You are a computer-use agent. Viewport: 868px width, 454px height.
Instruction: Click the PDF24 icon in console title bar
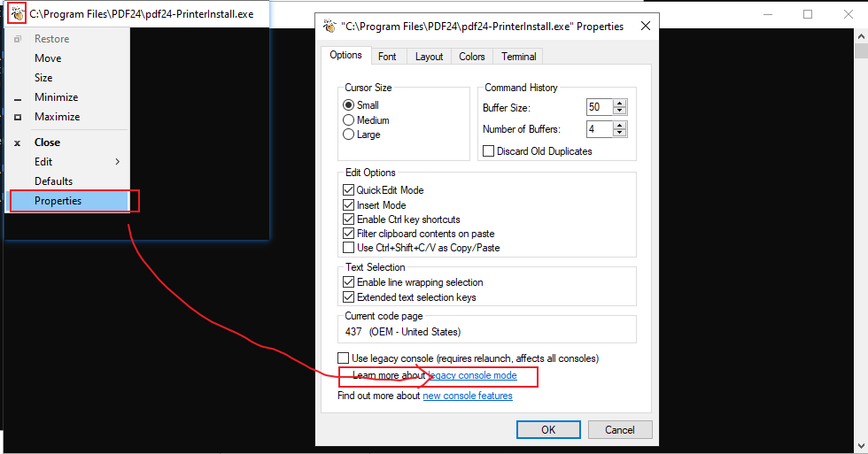coord(17,15)
